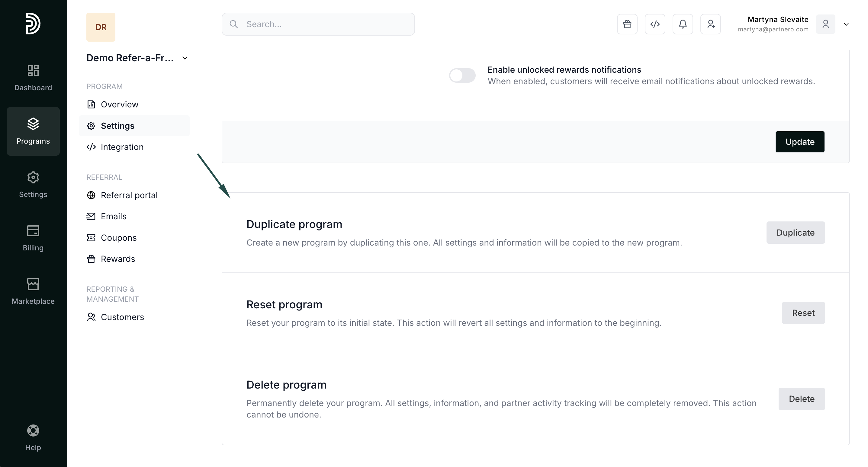This screenshot has height=467, width=868.
Task: Click the gift rewards icon in top bar
Action: pyautogui.click(x=627, y=24)
